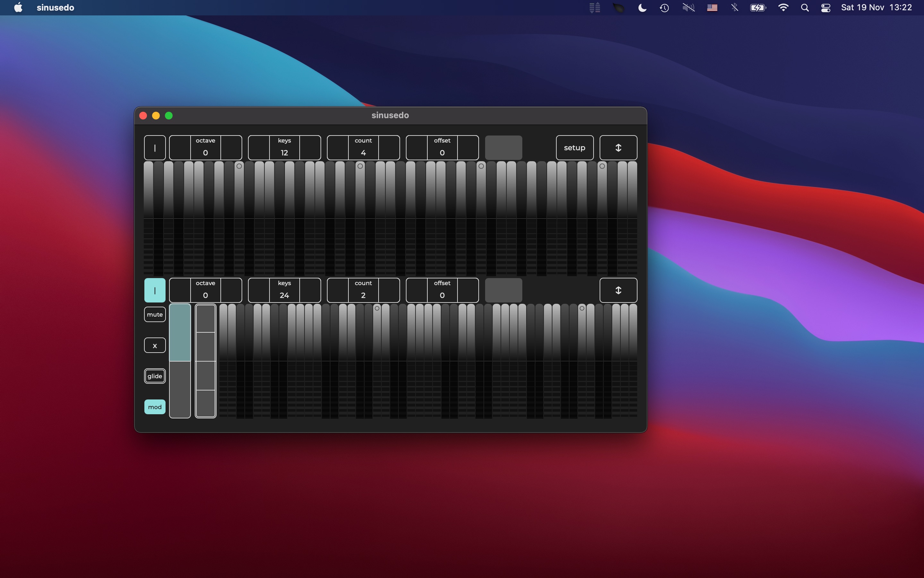Increase the top row offset value
This screenshot has width=924, height=578.
[x=468, y=148]
